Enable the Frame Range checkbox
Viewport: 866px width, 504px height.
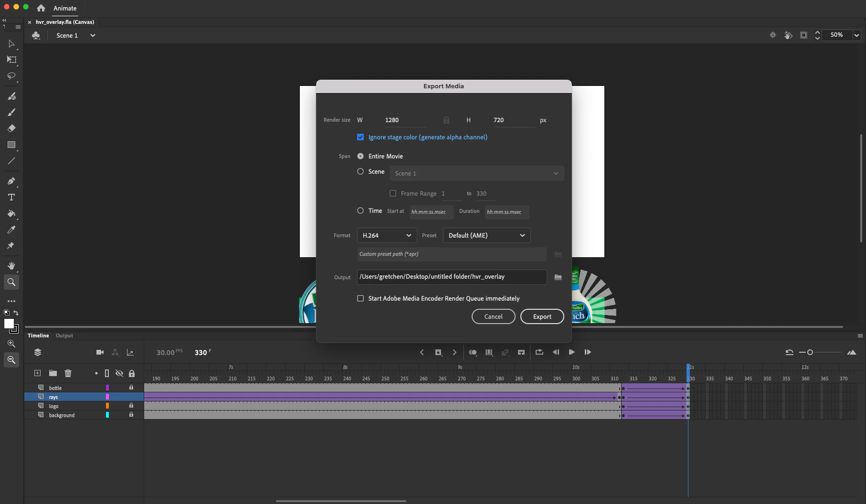pos(393,193)
